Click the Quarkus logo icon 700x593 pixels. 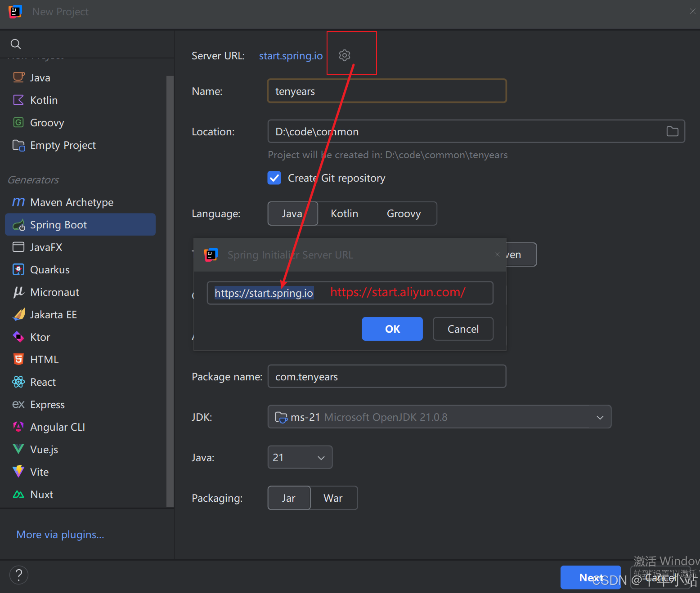click(18, 269)
